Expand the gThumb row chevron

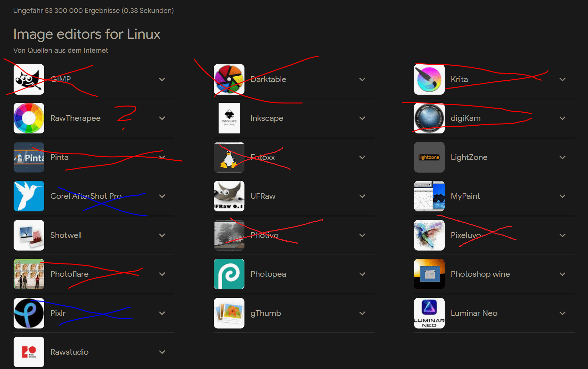tap(362, 313)
